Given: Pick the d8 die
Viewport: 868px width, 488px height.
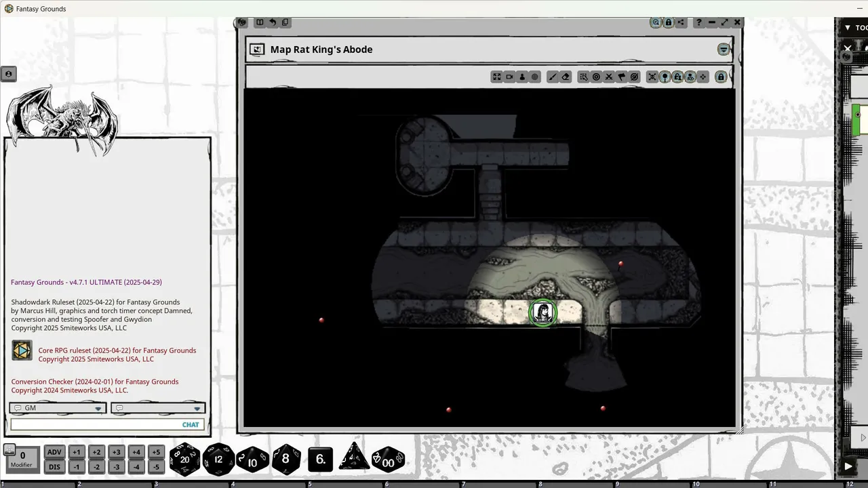Looking at the screenshot, I should pos(285,460).
